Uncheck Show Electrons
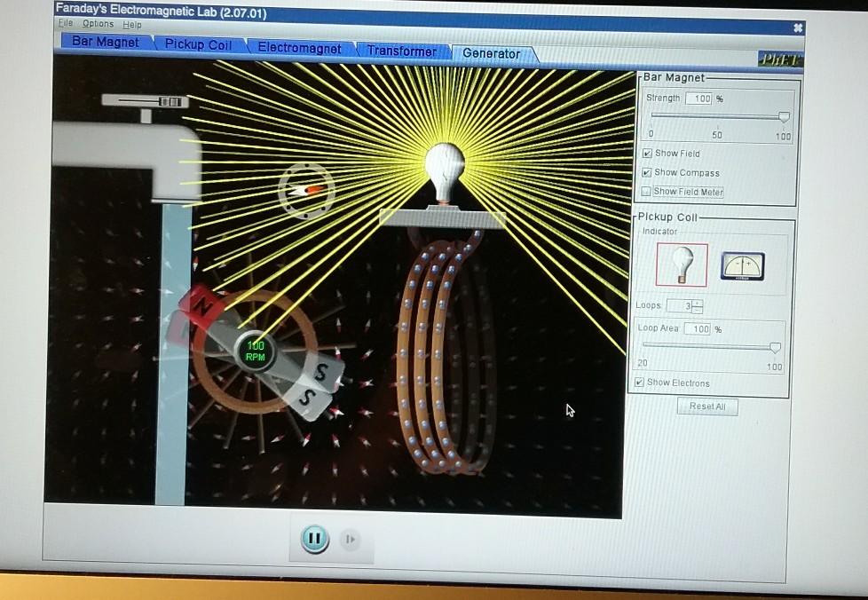 click(x=638, y=383)
